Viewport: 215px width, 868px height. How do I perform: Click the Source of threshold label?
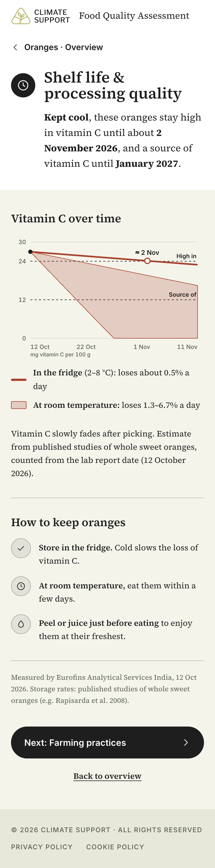click(182, 294)
